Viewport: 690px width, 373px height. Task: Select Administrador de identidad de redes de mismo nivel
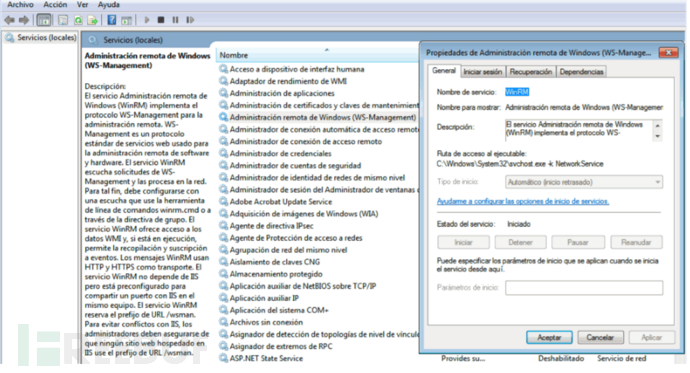click(x=312, y=177)
